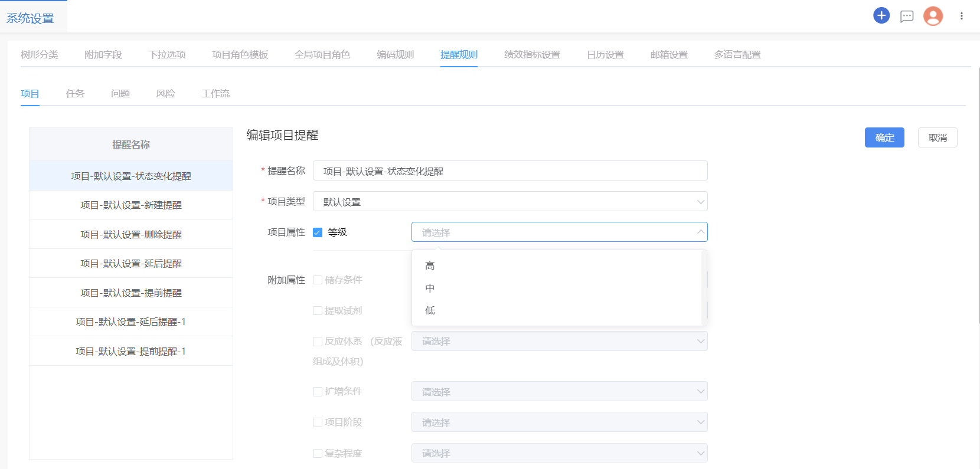This screenshot has height=469, width=980.
Task: Click the 提醒名称 text input field
Action: point(510,171)
